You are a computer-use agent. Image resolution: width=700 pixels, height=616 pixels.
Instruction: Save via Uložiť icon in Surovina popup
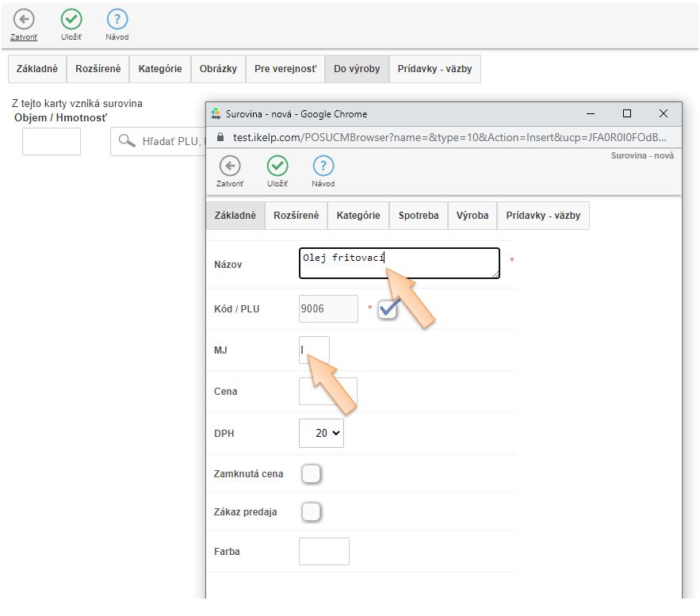coord(277,166)
